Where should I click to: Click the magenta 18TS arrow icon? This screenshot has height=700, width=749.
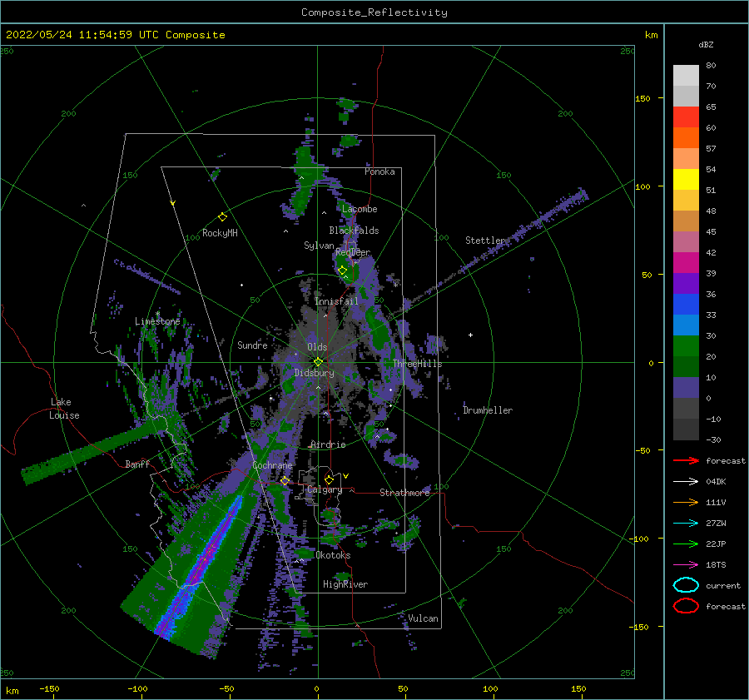pyautogui.click(x=686, y=565)
